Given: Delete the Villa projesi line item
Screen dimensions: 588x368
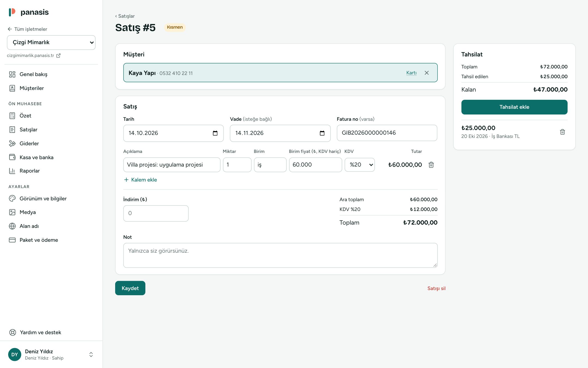Looking at the screenshot, I should 431,165.
